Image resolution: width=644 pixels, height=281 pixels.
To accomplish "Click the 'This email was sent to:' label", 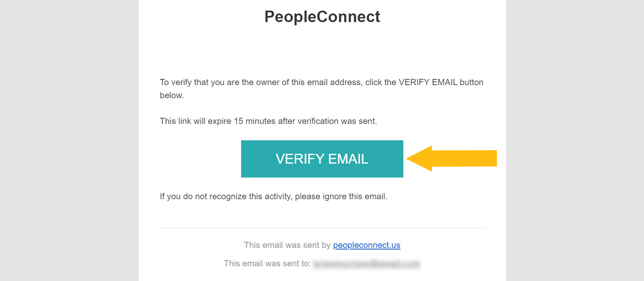I will coord(267,263).
